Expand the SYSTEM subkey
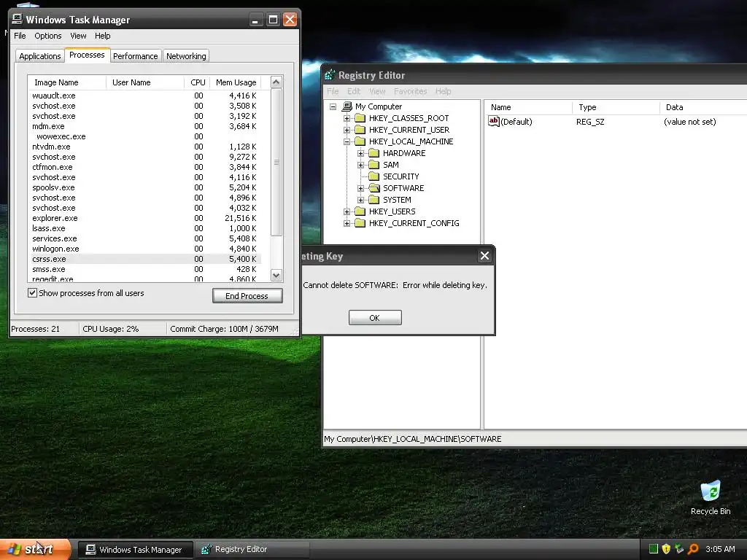The image size is (747, 560). tap(360, 200)
